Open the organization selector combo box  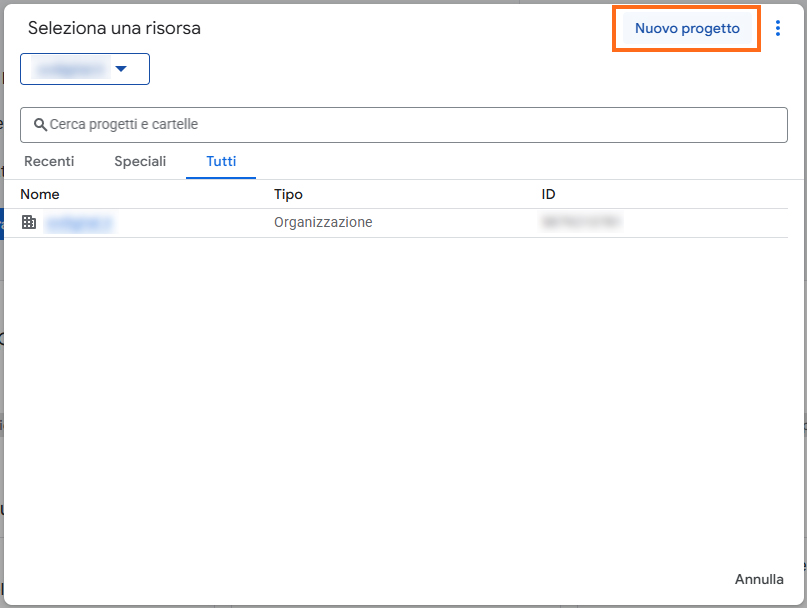pos(85,69)
